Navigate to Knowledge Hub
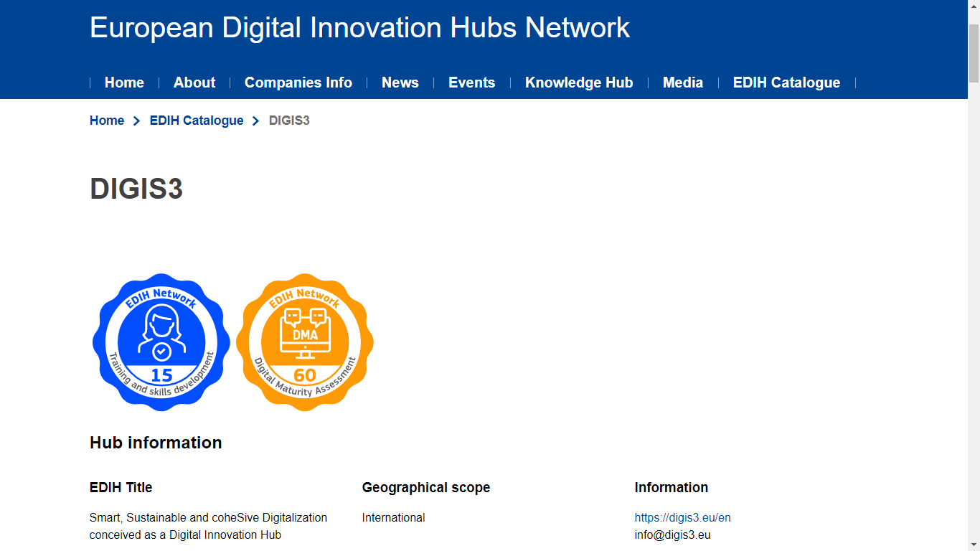This screenshot has height=551, width=980. (579, 83)
